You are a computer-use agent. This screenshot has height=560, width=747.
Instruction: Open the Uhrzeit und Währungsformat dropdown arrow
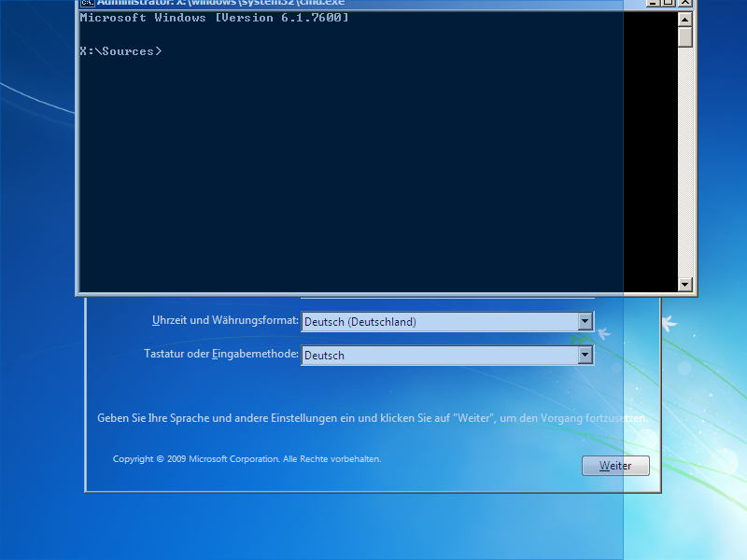(585, 321)
